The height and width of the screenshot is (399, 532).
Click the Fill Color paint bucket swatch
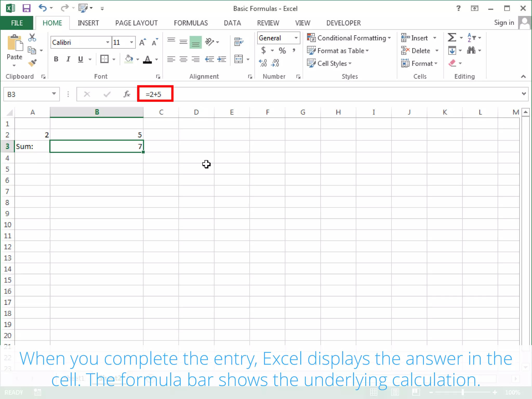click(x=129, y=59)
